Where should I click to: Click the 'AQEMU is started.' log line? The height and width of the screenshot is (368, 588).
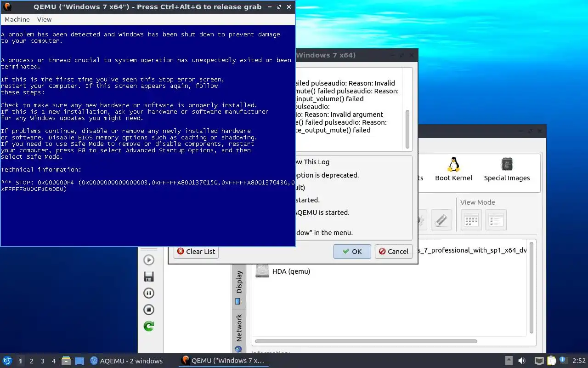(x=322, y=213)
